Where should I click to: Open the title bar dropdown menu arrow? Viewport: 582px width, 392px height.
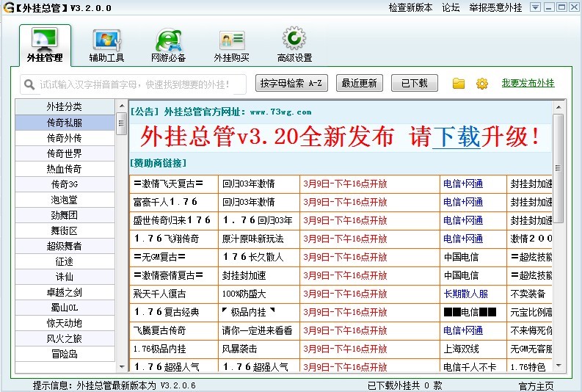pos(536,7)
